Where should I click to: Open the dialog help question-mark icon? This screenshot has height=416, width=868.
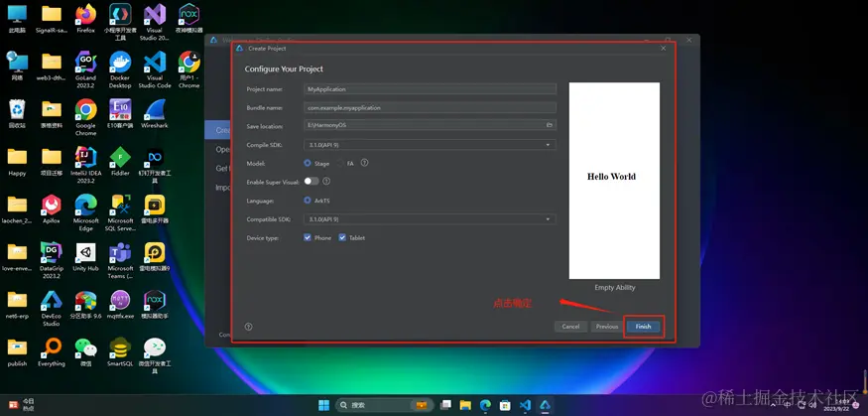coord(249,327)
